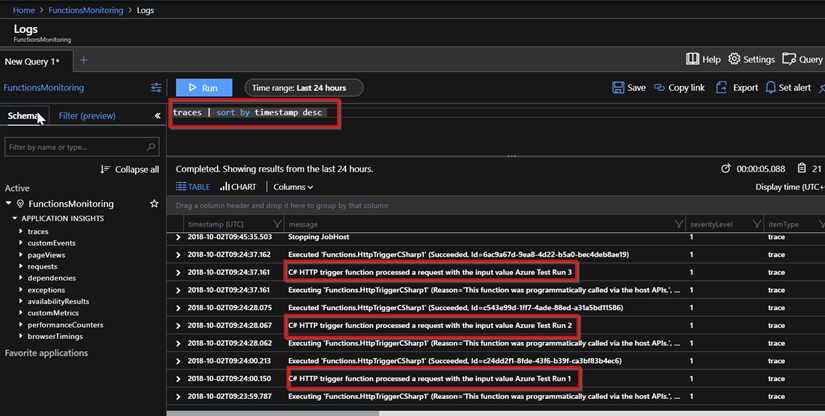Switch to CHART view

(238, 187)
